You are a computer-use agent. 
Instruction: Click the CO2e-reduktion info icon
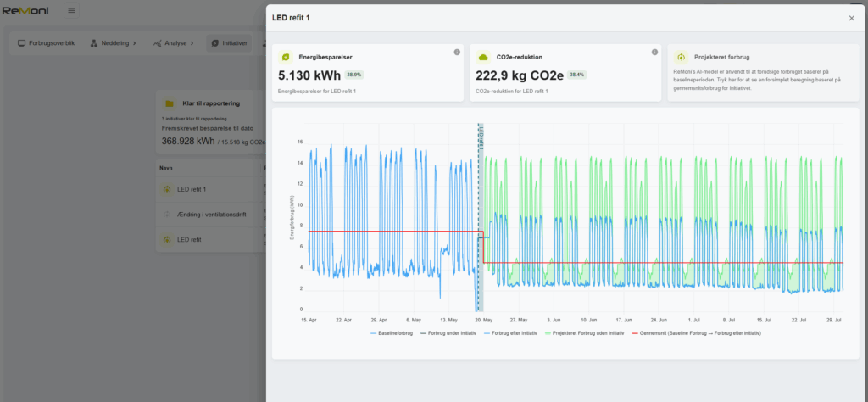coord(654,52)
